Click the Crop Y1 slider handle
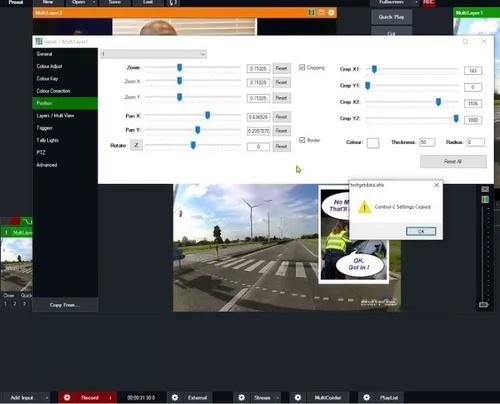Image resolution: width=500 pixels, height=404 pixels. pos(367,86)
